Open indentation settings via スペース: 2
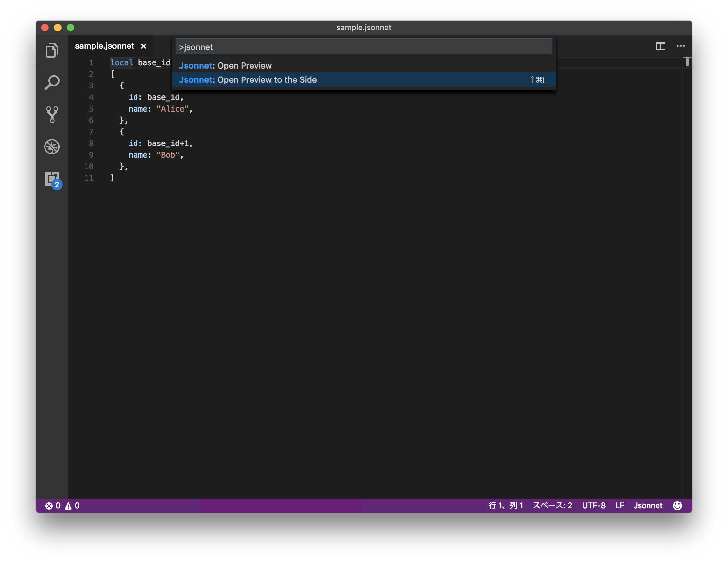 click(553, 505)
